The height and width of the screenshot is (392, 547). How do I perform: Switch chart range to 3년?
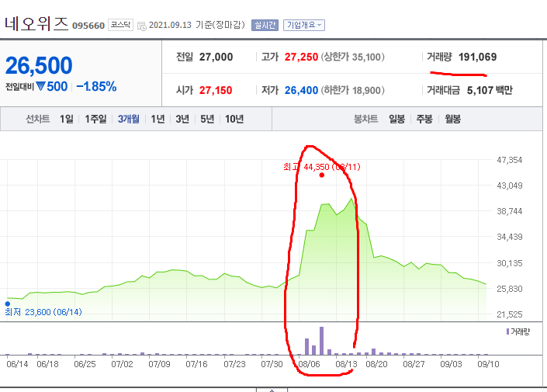182,119
